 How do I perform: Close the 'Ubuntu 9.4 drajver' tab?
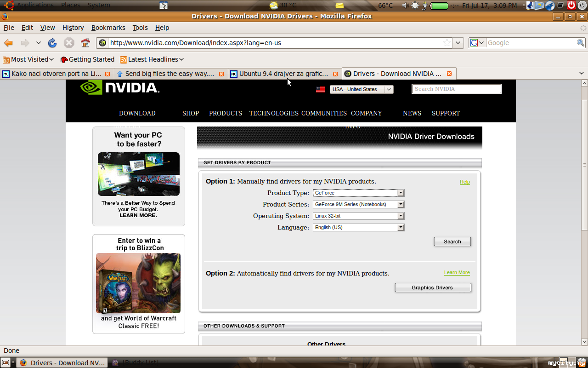[x=335, y=74]
